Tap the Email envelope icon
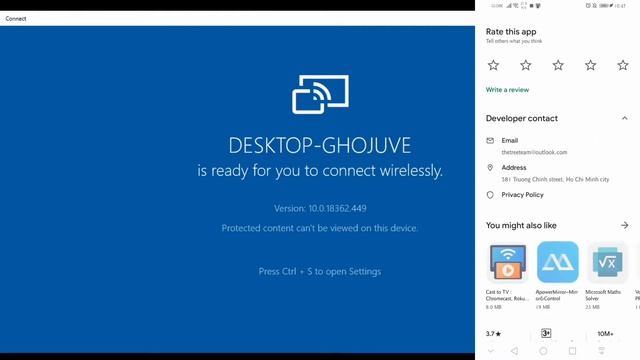This screenshot has width=640, height=360. (x=490, y=140)
